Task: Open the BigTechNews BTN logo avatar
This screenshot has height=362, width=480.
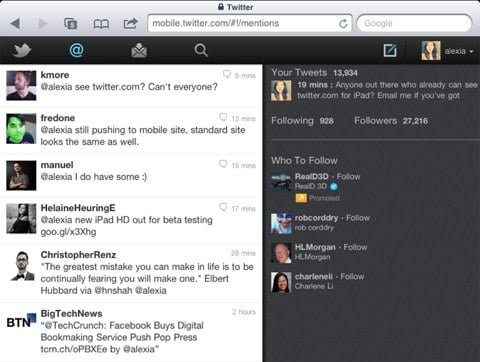Action: [21, 321]
